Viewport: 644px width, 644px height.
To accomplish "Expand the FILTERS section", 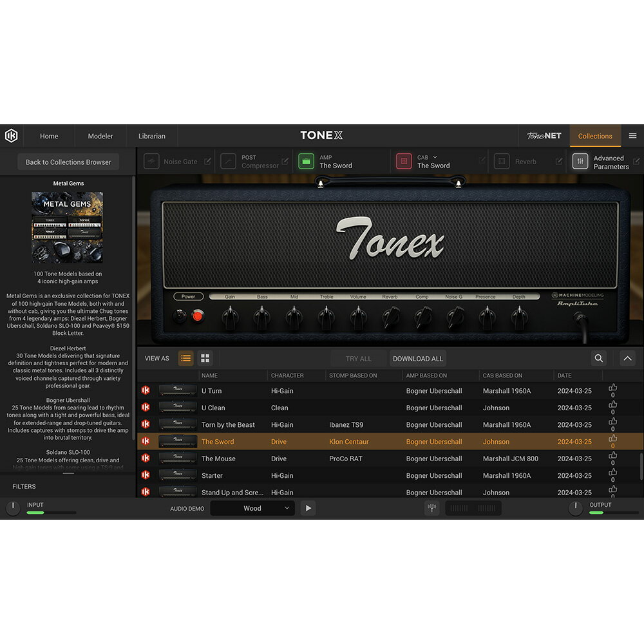I will [24, 486].
